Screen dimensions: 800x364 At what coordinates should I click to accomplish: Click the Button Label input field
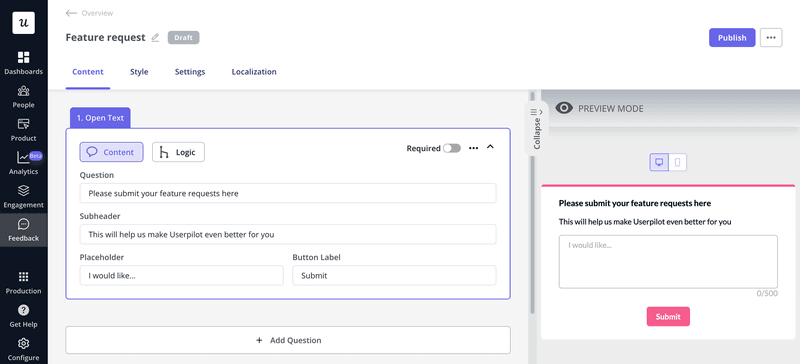coord(394,275)
